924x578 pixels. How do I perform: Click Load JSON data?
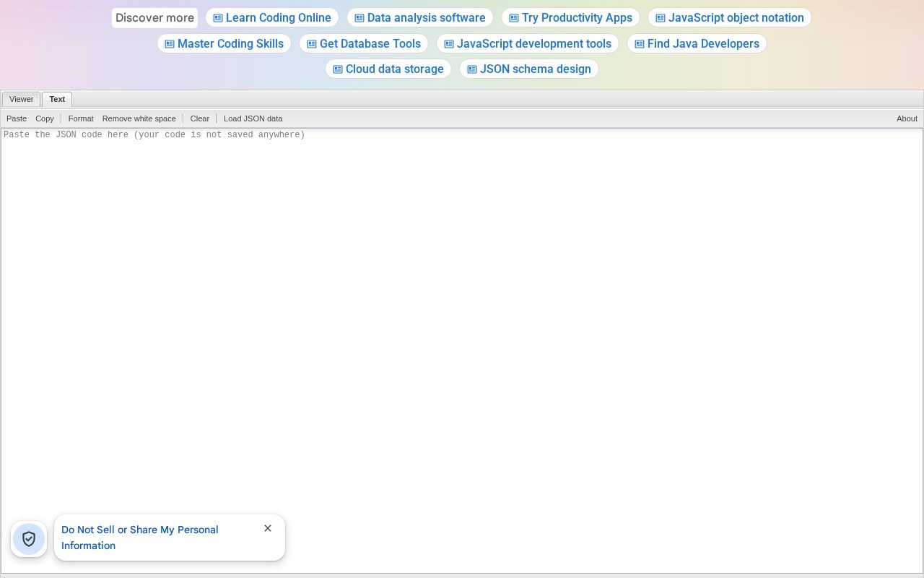click(253, 118)
